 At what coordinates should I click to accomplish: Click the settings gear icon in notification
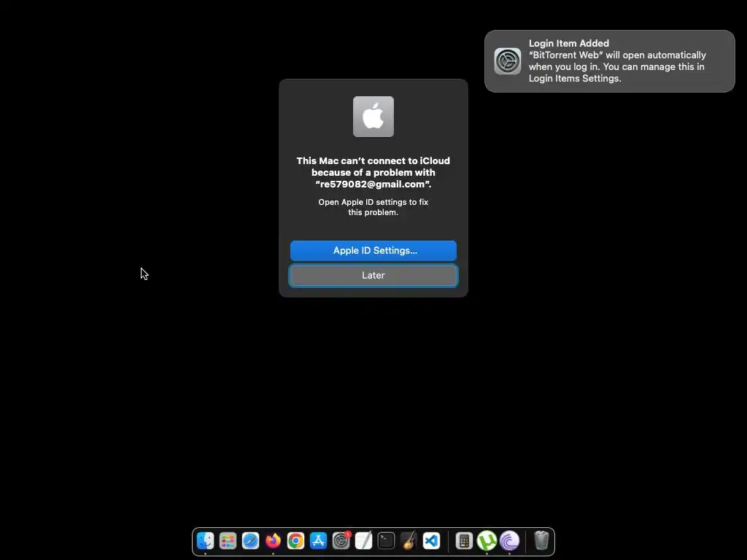tap(508, 61)
